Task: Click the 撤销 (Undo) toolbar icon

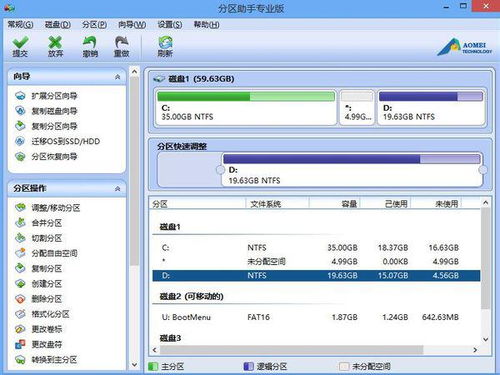Action: pos(90,43)
